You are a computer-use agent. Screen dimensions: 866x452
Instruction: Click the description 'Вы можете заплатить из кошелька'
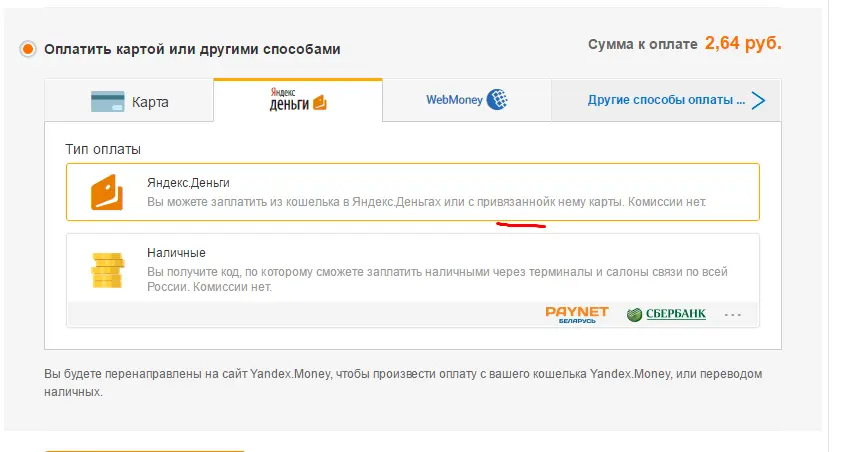tap(426, 202)
